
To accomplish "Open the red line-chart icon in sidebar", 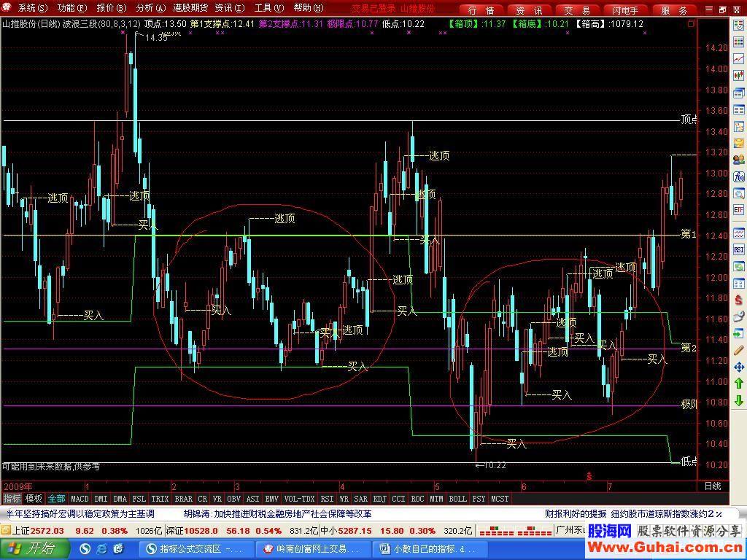I will 738,59.
